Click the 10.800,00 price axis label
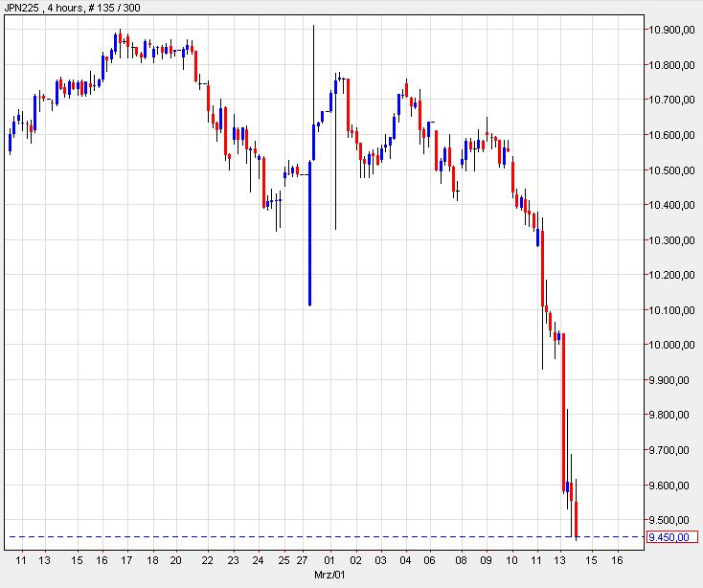 click(x=671, y=65)
